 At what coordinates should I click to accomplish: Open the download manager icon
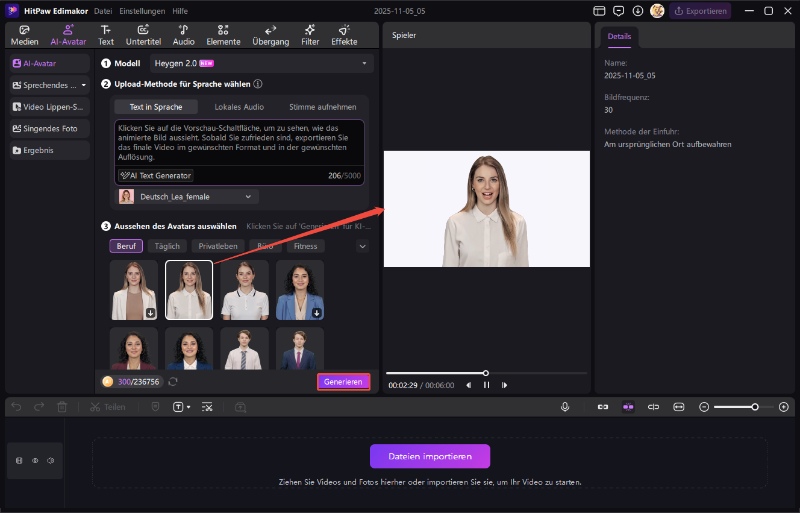[x=638, y=11]
